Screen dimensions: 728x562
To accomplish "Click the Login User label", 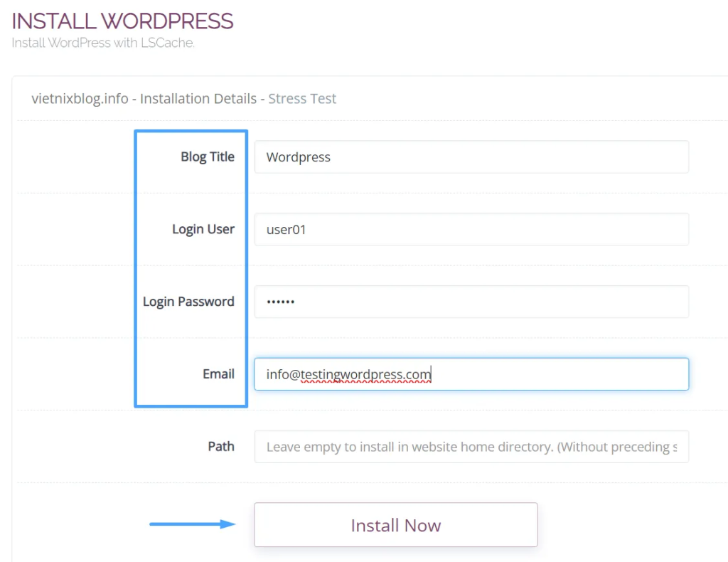I will point(203,230).
